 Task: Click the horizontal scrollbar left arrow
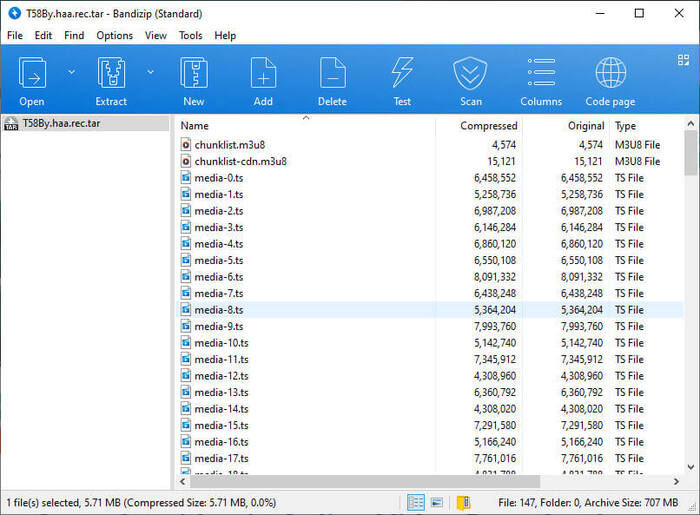pyautogui.click(x=182, y=482)
